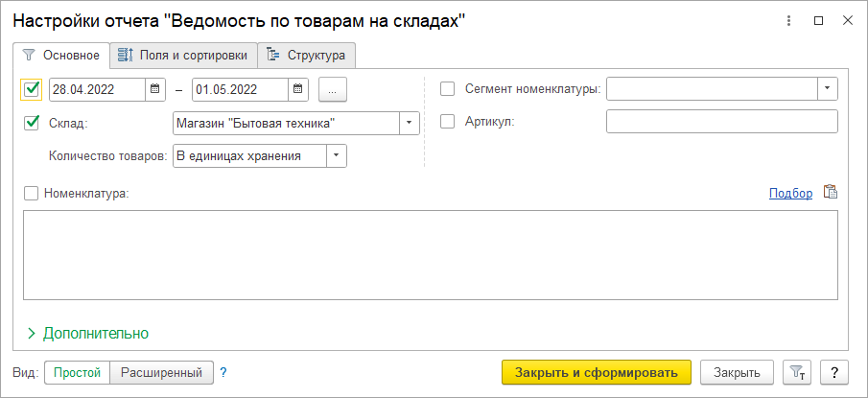Open calendar picker for start date 28.04.2022
Viewport: 868px width, 398px height.
coord(155,89)
